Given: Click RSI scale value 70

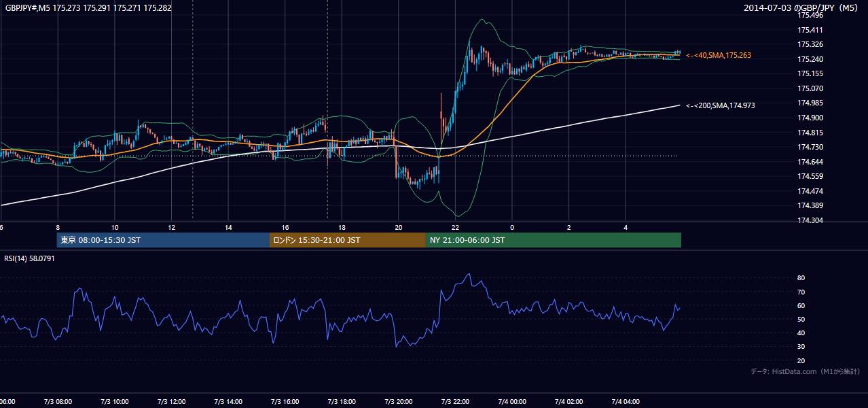Looking at the screenshot, I should point(801,292).
